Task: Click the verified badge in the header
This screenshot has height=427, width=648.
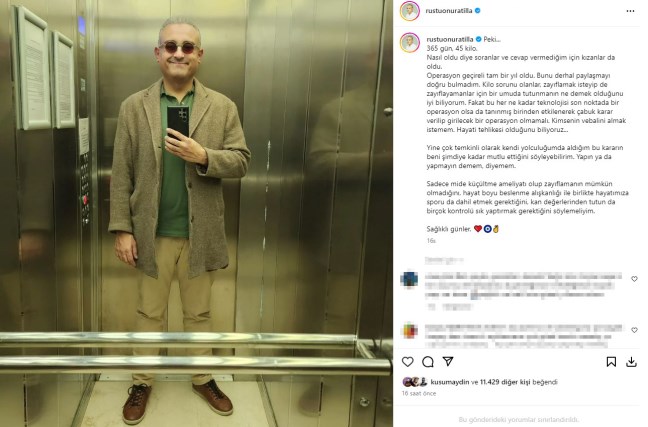Action: [477, 11]
